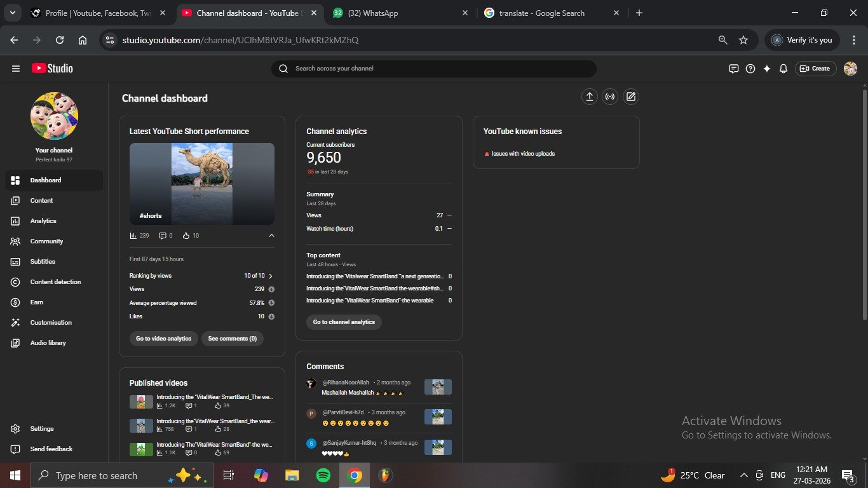Image resolution: width=868 pixels, height=488 pixels.
Task: Open Spotify from the Windows taskbar
Action: (323, 475)
